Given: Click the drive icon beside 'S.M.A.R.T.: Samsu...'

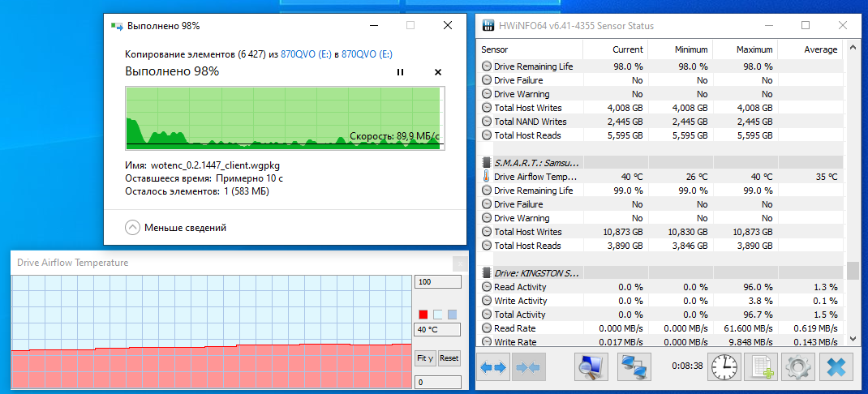Looking at the screenshot, I should click(487, 163).
